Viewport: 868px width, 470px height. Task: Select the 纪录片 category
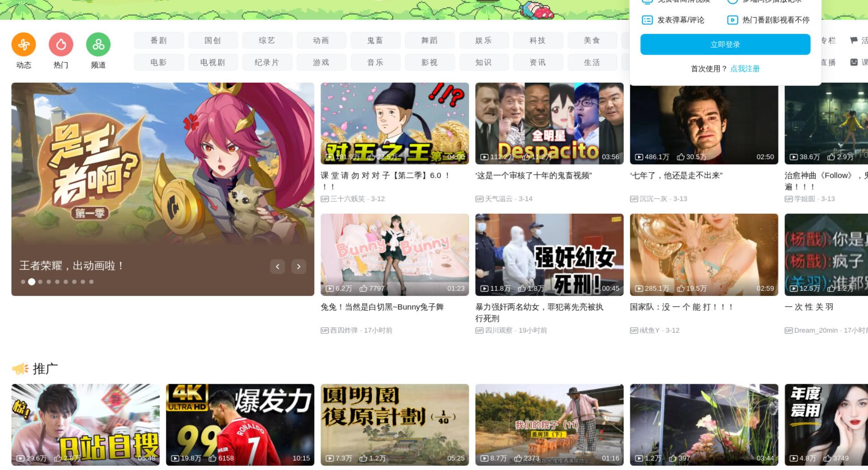(x=267, y=62)
